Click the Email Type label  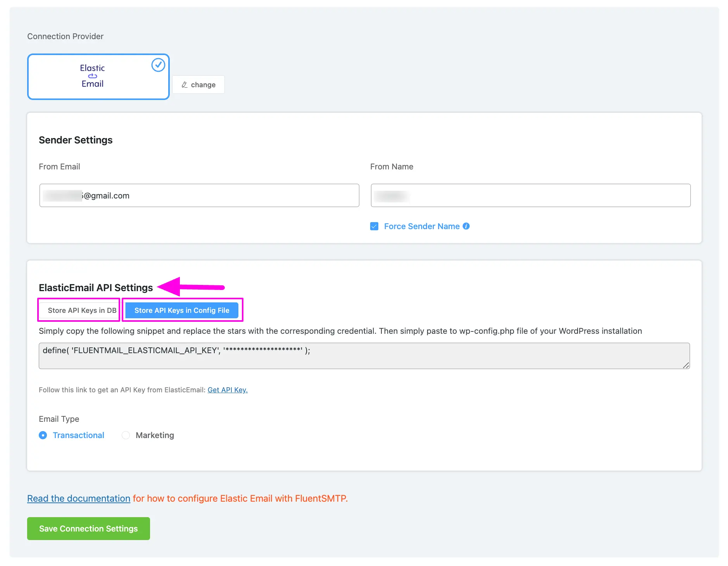(x=59, y=419)
